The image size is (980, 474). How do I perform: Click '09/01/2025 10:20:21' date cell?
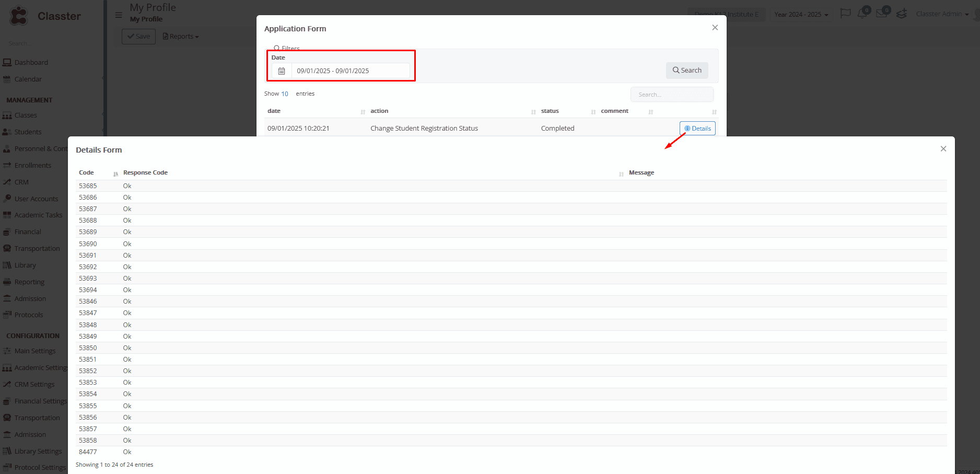pos(298,128)
